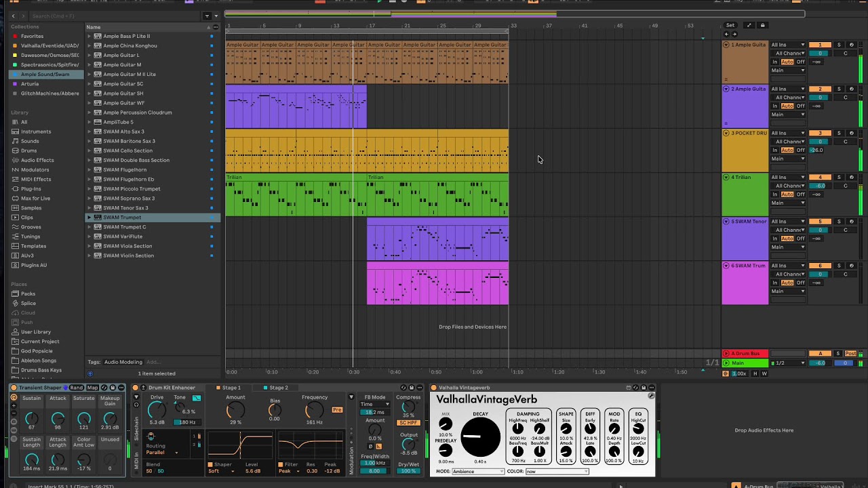Open the User Library place
Viewport: 868px width, 488px height.
35,331
